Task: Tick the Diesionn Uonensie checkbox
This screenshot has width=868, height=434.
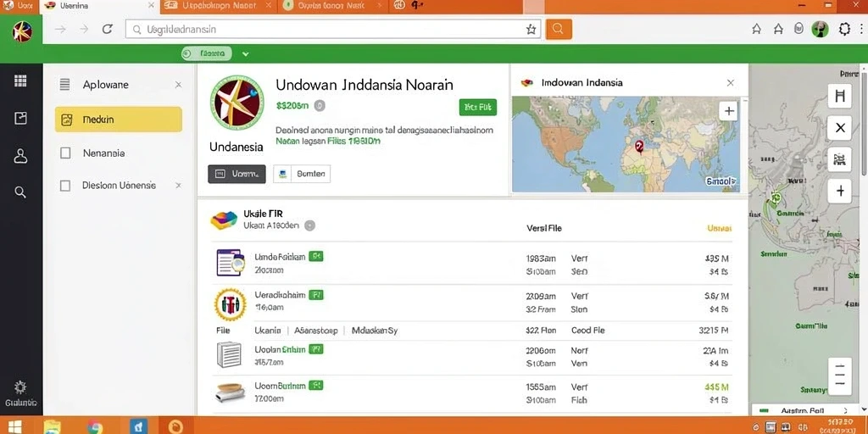Action: [65, 186]
